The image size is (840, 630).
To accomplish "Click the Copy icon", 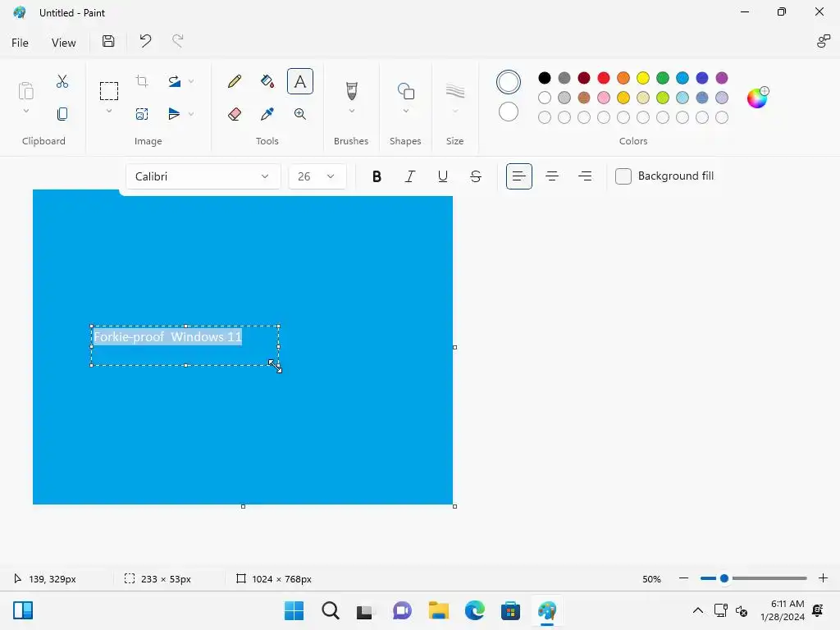I will (62, 114).
